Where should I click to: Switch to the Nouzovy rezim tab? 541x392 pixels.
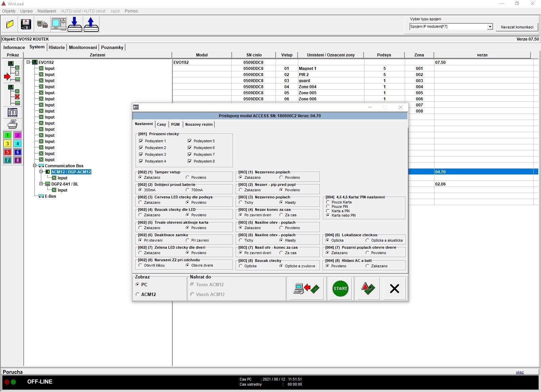(x=199, y=124)
